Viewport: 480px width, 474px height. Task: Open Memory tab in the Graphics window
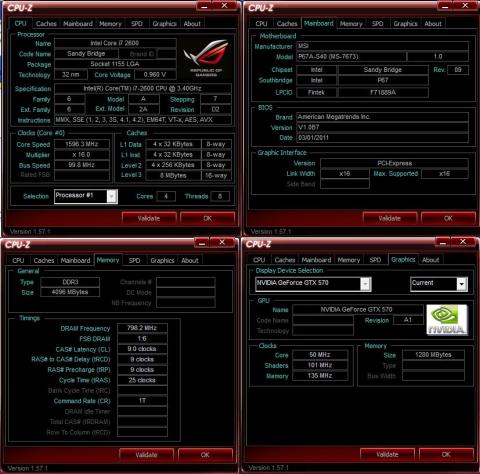[349, 260]
